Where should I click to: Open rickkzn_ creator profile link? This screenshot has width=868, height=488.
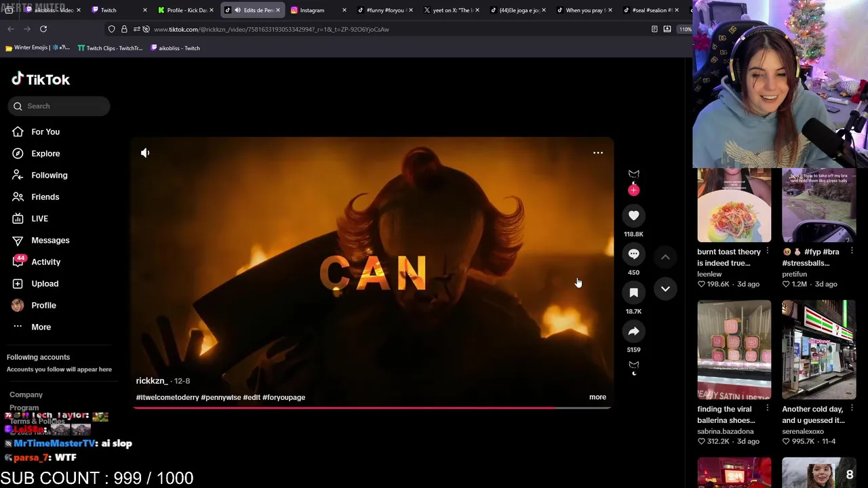(152, 381)
